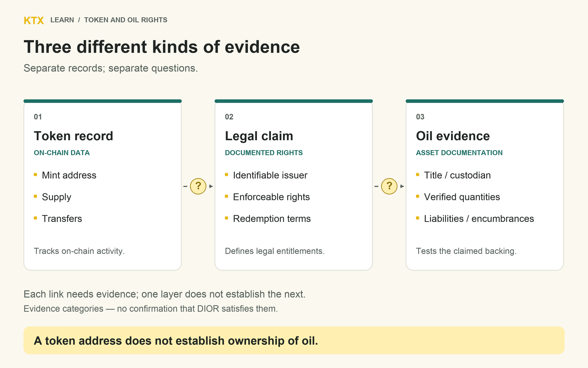Click the yellow 'token address does not establish ownership' banner
This screenshot has height=368, width=588.
tap(294, 340)
